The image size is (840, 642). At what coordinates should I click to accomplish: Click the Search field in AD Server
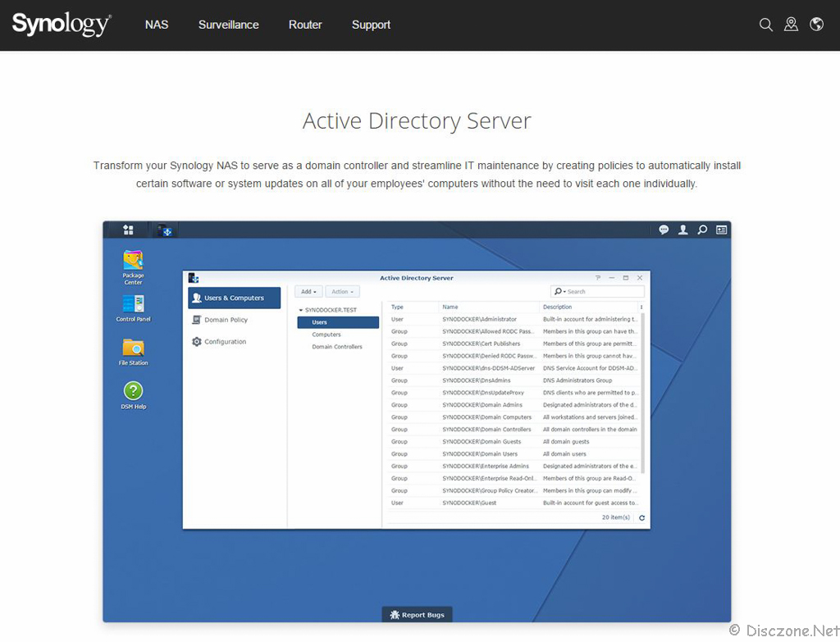pos(597,292)
